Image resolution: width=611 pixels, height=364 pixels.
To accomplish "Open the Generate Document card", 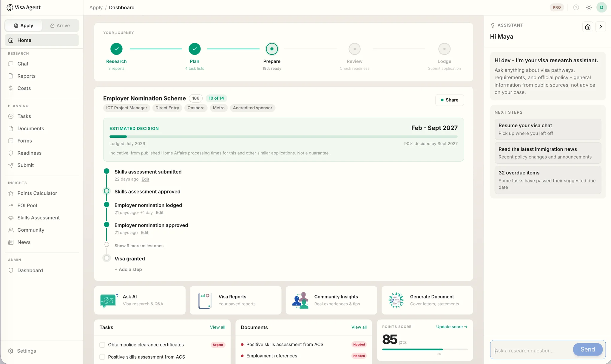I will (x=427, y=300).
